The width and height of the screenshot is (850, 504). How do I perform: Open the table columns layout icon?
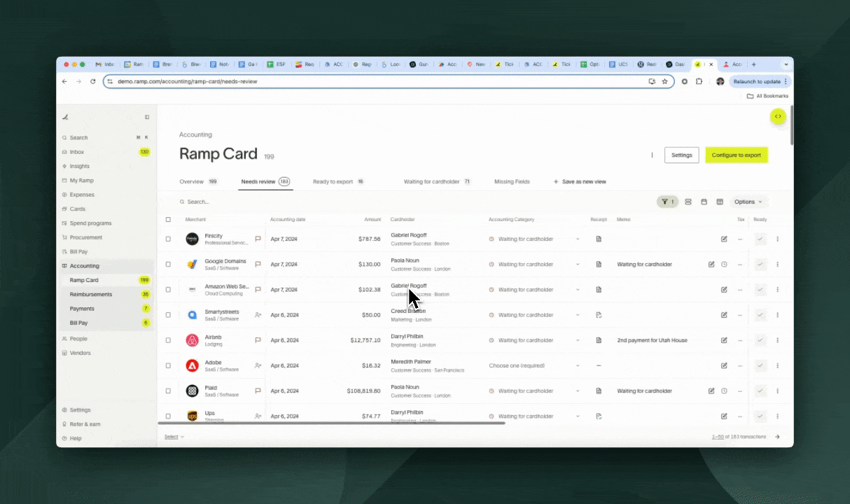(720, 202)
